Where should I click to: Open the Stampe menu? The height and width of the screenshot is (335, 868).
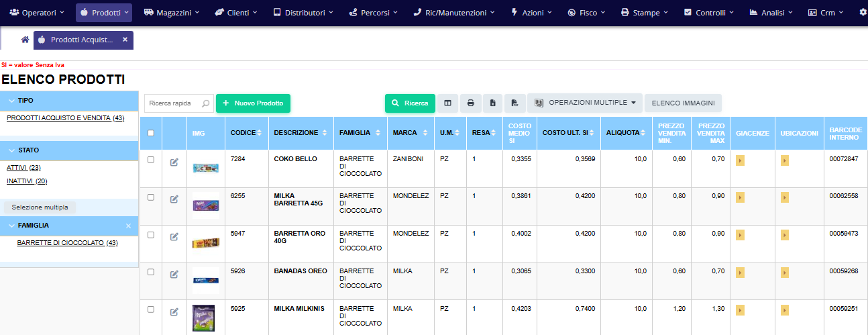tap(645, 13)
